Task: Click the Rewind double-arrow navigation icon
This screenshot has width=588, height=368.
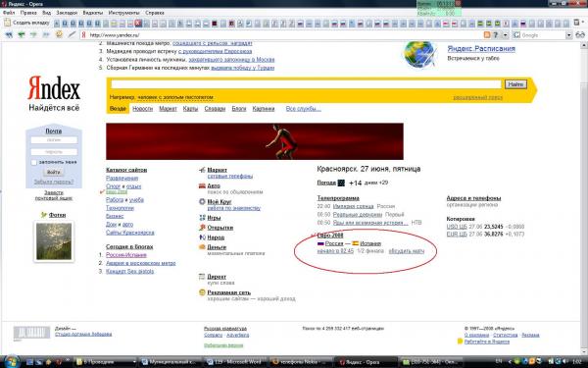Action: coord(8,34)
